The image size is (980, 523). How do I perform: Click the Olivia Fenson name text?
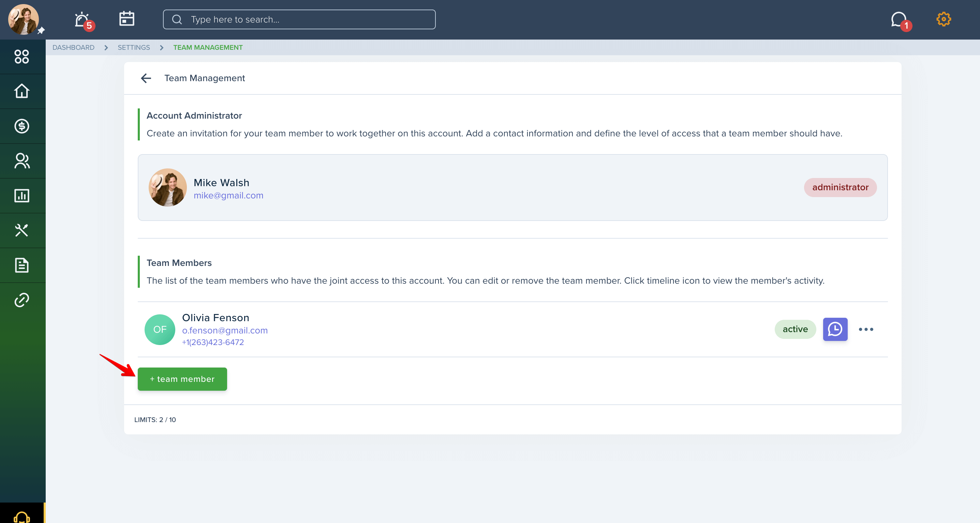tap(216, 318)
